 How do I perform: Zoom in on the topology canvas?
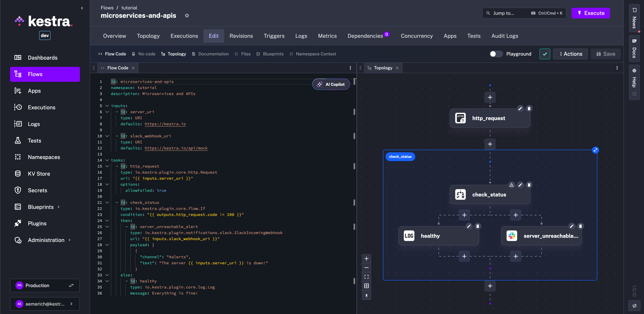367,258
